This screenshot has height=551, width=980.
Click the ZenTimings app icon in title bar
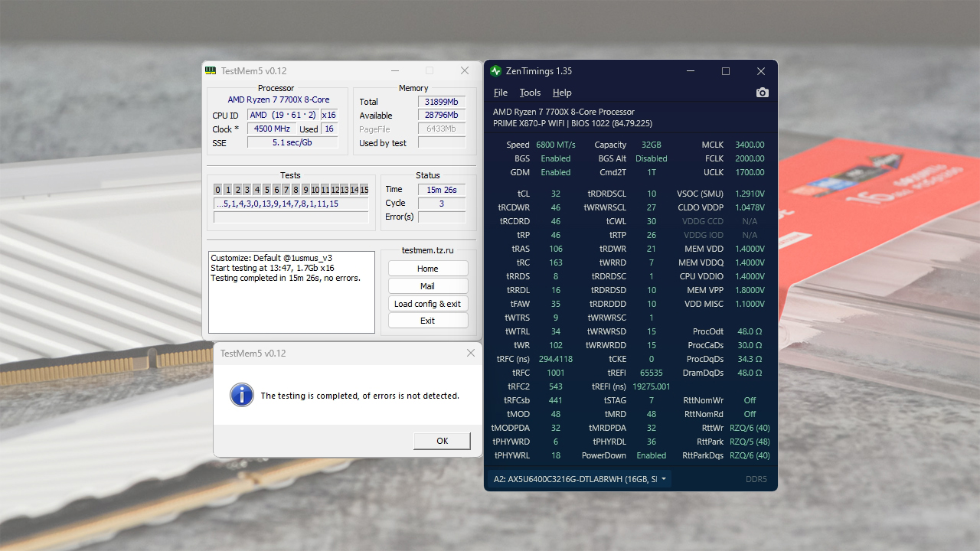click(495, 71)
